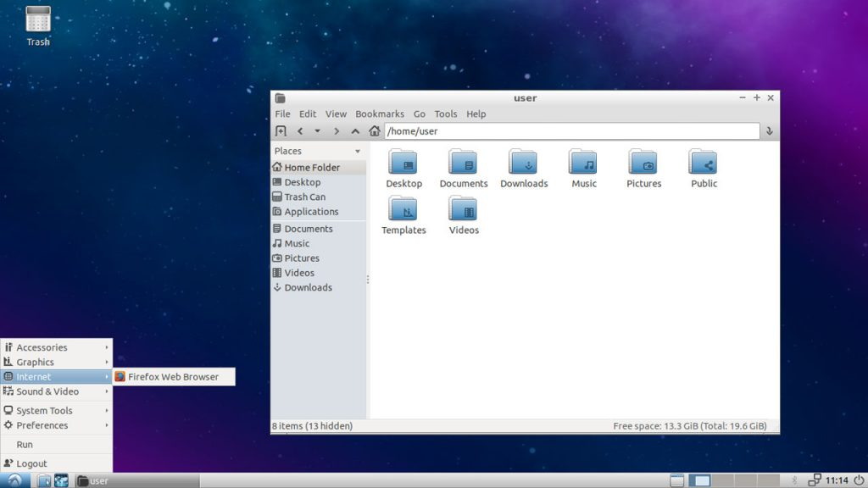The image size is (868, 488).
Task: Click the jump-to-path arrow beside location bar
Action: click(770, 131)
